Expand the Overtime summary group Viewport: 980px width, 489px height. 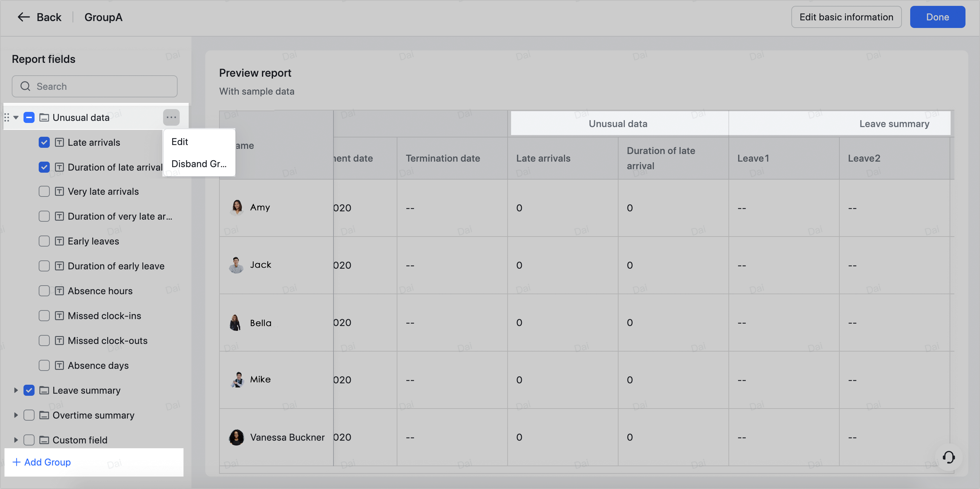(x=16, y=415)
